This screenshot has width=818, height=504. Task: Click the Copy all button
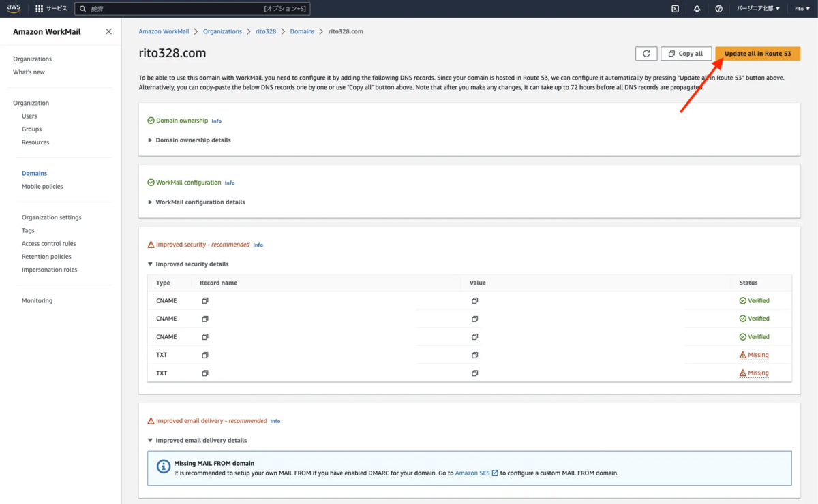tap(686, 53)
